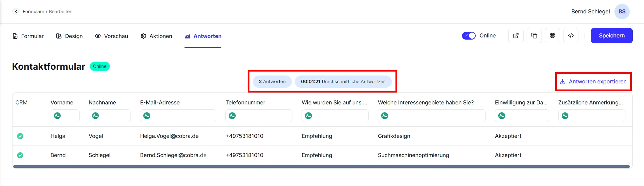Select the Antworten tab

coord(203,36)
